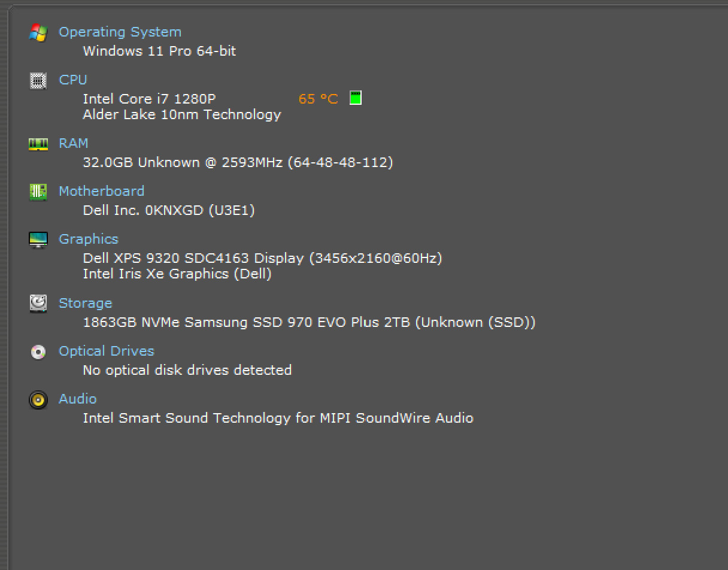Screen dimensions: 728x570
Task: Click the Motherboard circuit icon
Action: 38,192
